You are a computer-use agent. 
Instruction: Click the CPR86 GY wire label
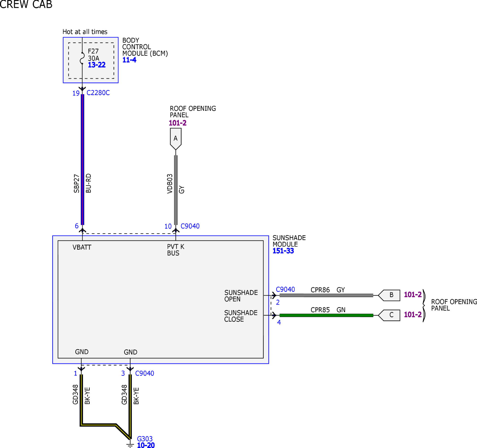coord(328,290)
